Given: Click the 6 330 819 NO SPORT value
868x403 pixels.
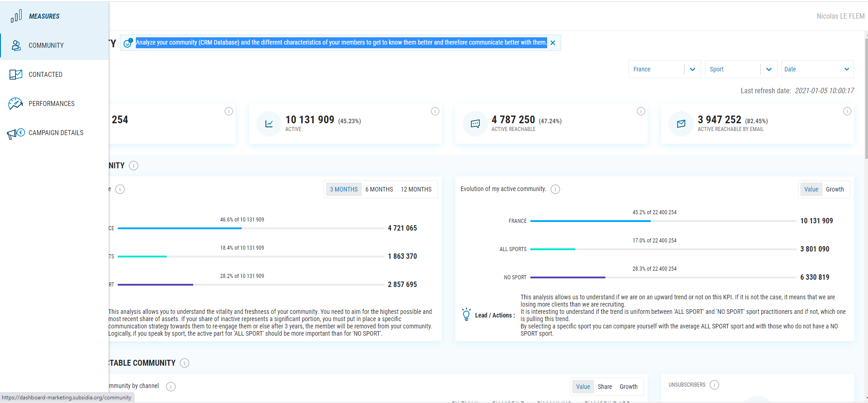Looking at the screenshot, I should (815, 277).
